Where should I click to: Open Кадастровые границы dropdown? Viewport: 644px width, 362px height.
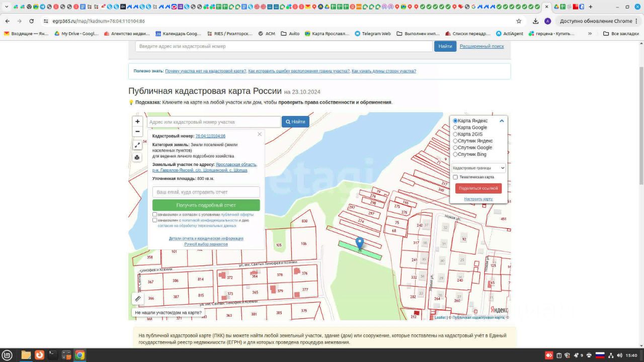click(x=478, y=168)
